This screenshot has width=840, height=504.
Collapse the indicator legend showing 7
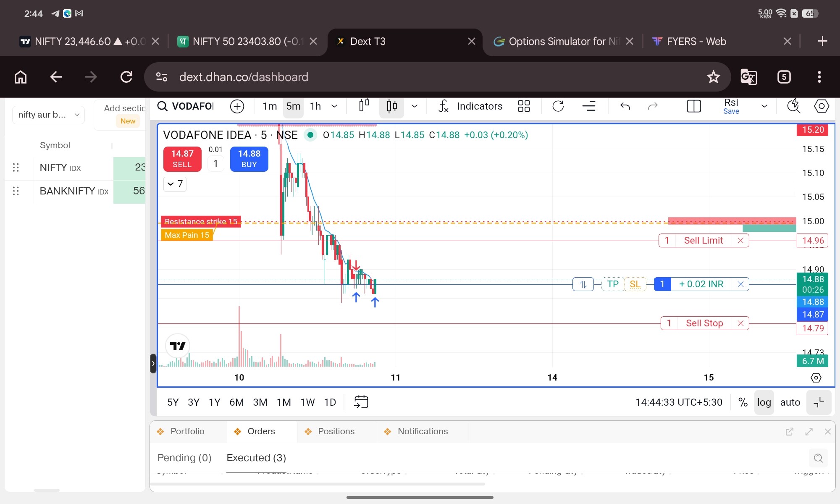coord(175,184)
